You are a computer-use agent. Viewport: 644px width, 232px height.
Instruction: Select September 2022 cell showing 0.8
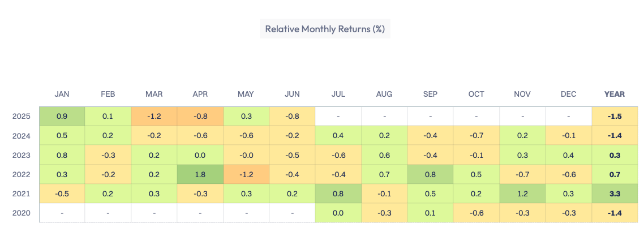431,174
